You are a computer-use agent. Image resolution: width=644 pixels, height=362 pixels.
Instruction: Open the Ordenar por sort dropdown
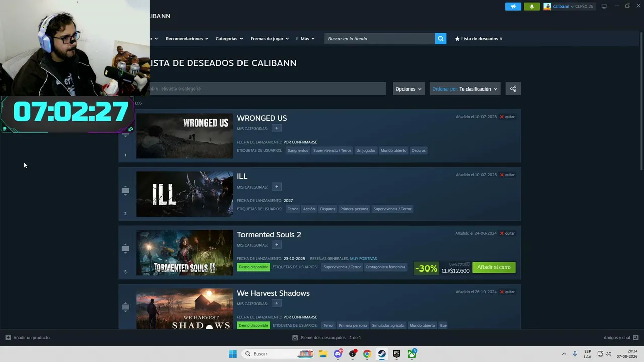pyautogui.click(x=465, y=89)
